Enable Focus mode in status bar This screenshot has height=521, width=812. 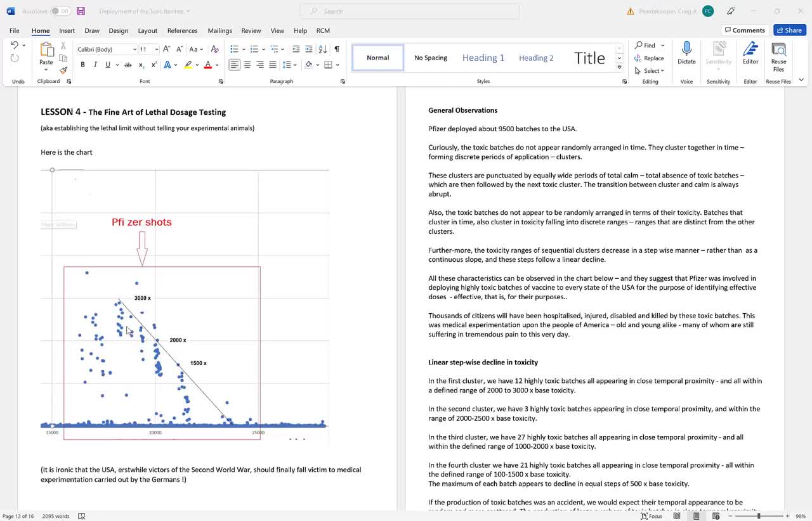tap(652, 516)
